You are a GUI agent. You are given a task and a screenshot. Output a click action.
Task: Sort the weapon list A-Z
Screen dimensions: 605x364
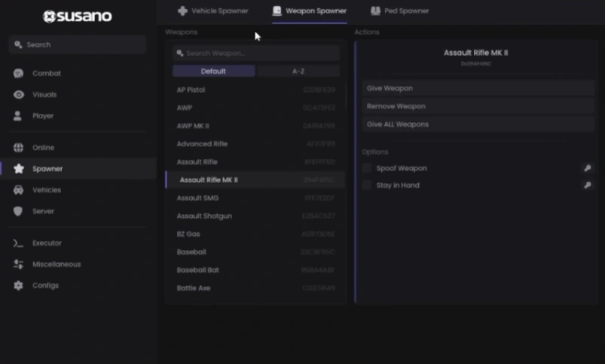[x=298, y=72]
